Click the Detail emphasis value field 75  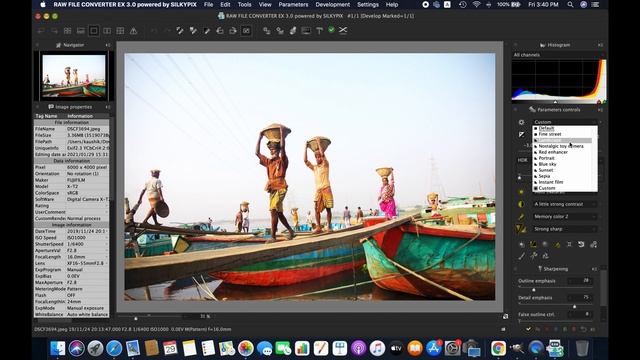[580, 298]
